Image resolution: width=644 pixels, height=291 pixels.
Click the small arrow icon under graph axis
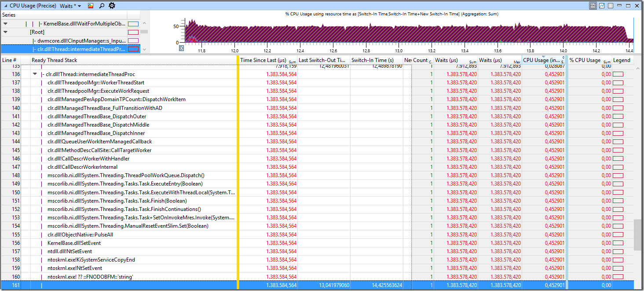(181, 48)
